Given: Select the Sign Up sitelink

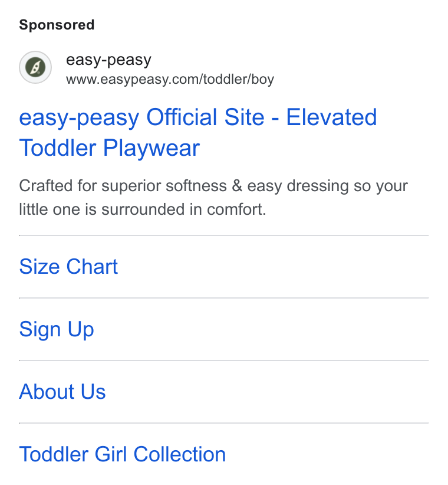Looking at the screenshot, I should point(57,329).
